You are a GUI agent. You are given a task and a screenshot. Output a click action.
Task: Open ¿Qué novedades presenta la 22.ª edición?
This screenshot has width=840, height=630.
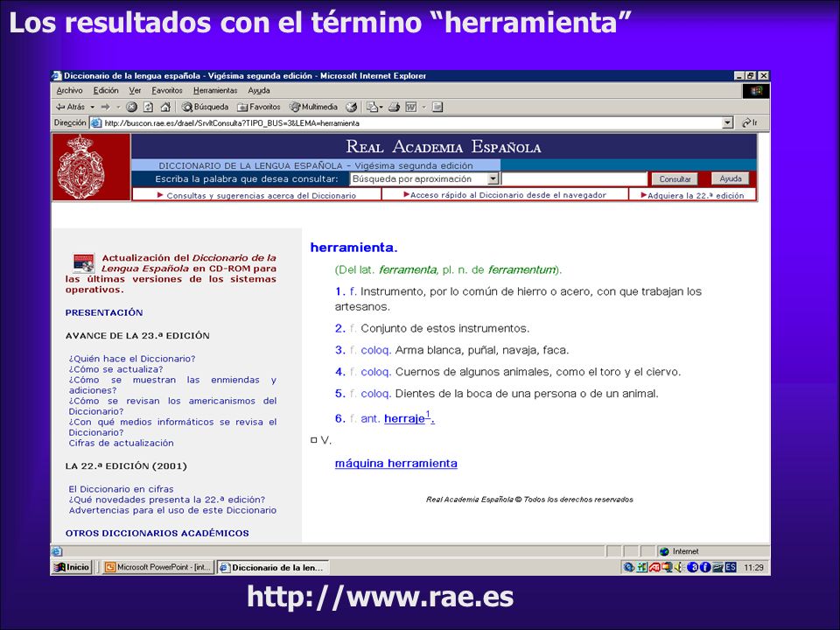pyautogui.click(x=166, y=500)
